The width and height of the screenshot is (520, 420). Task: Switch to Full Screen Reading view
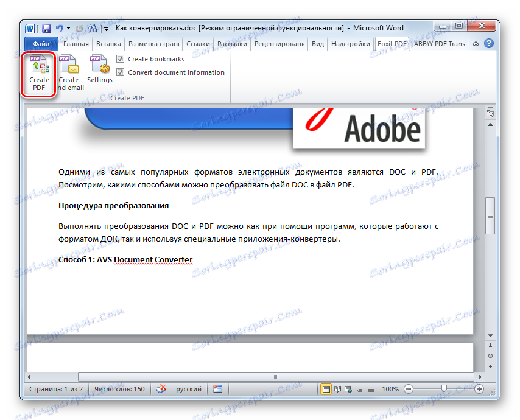pos(337,389)
